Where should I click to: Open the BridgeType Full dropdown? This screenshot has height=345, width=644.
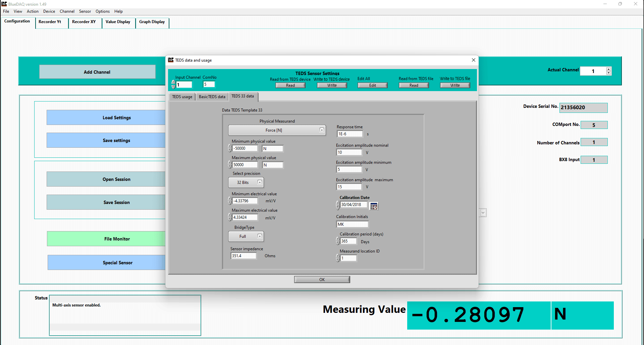tap(259, 236)
